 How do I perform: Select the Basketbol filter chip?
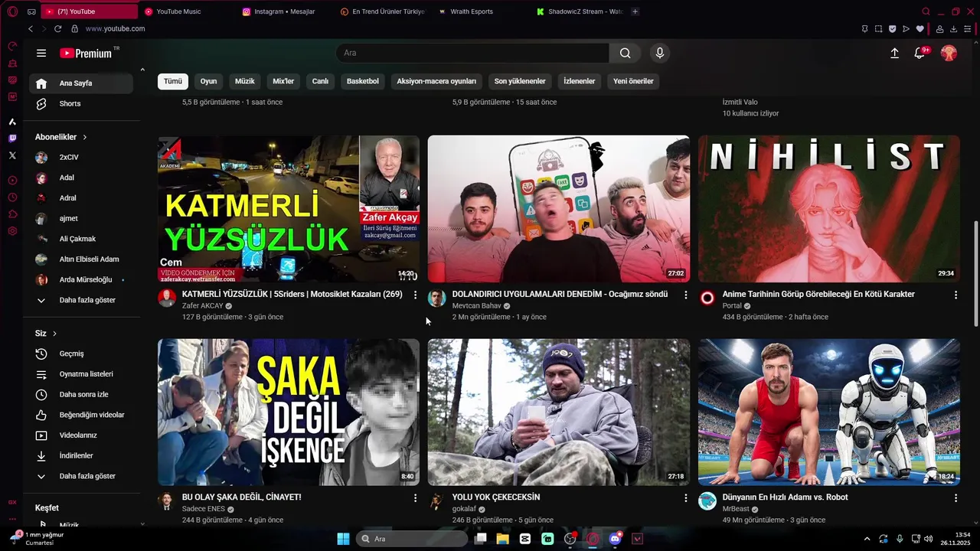(x=363, y=81)
